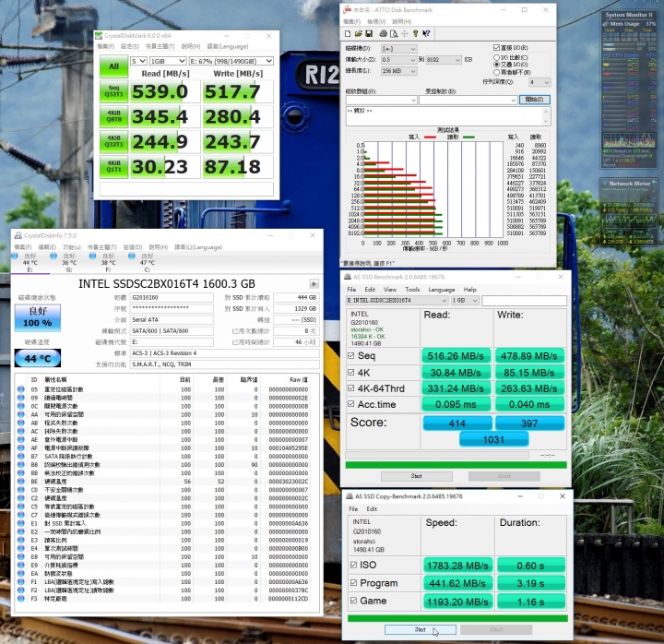664x644 pixels.
Task: Open the queue depth dropdown showing 4
Action: point(539,82)
